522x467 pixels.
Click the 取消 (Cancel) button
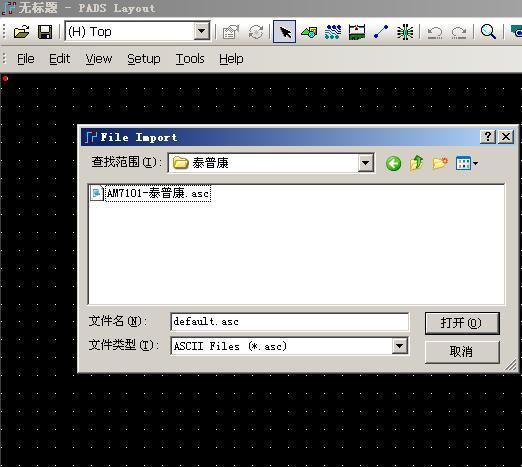[x=462, y=352]
